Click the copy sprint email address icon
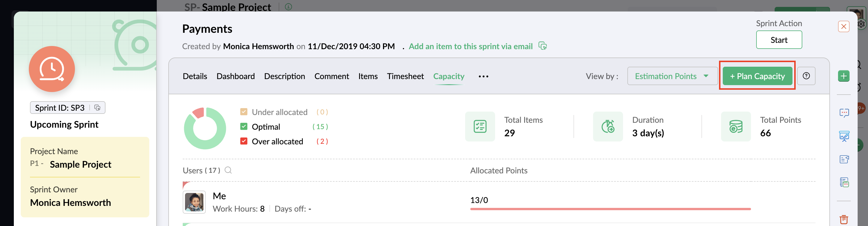The image size is (868, 226). 542,46
